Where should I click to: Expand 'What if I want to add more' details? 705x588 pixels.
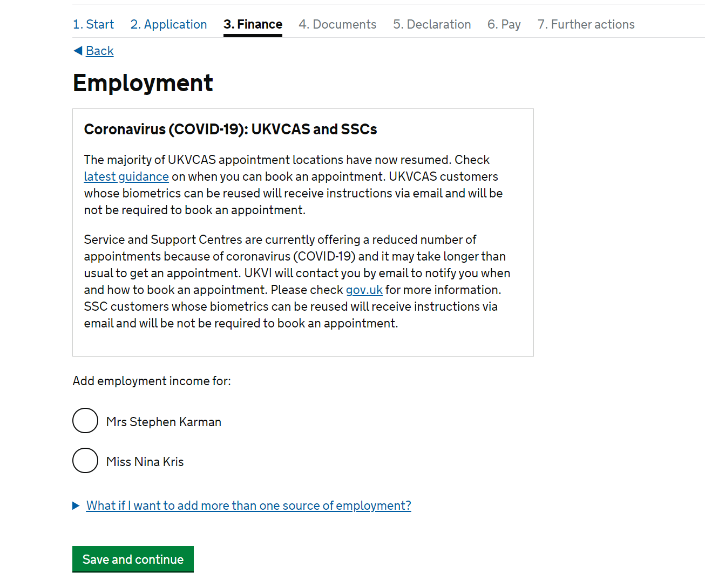click(x=248, y=505)
